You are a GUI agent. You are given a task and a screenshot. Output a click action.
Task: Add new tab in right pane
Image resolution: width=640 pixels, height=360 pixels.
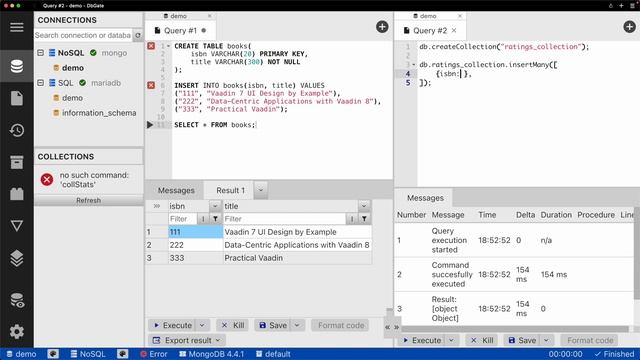tap(629, 27)
